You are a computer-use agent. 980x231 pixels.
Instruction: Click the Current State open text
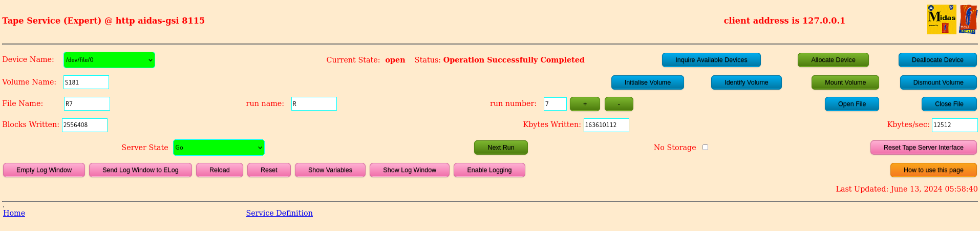coord(366,60)
